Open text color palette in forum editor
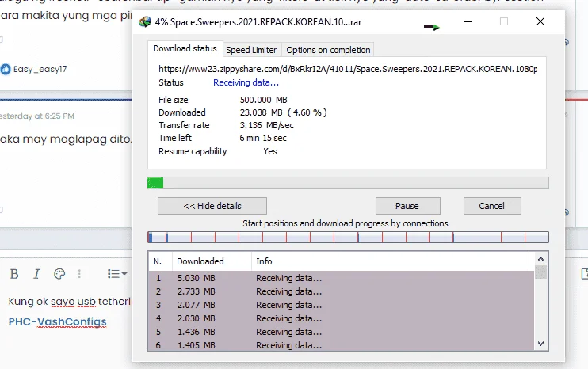The height and width of the screenshot is (369, 588). tap(59, 274)
